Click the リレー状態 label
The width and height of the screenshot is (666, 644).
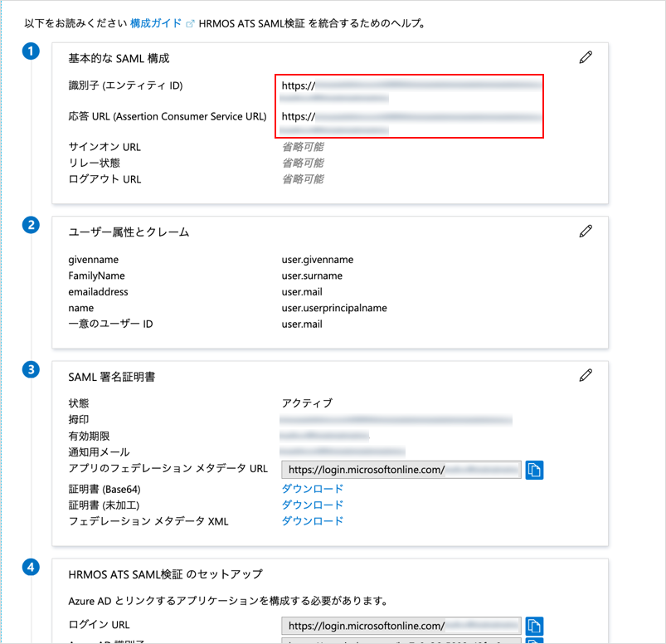pos(95,163)
